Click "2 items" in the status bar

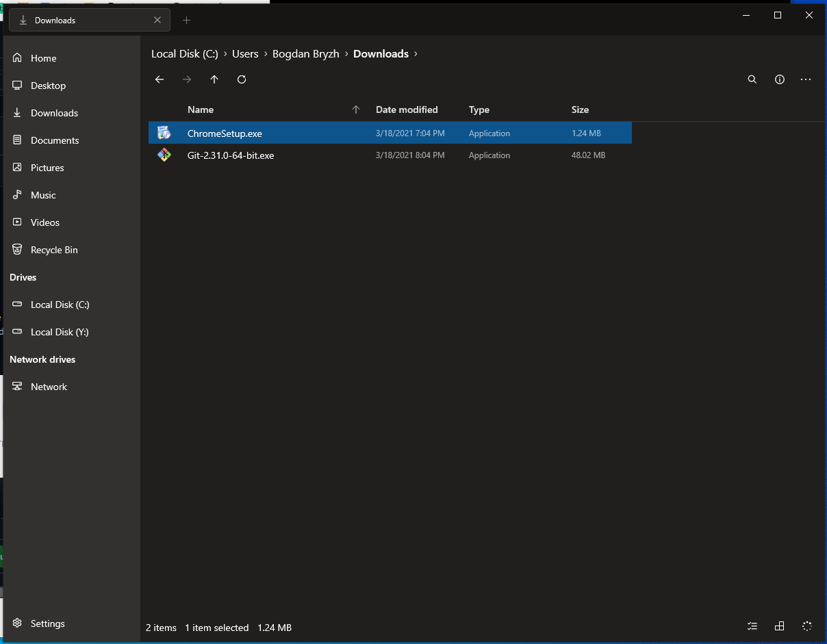[161, 628]
